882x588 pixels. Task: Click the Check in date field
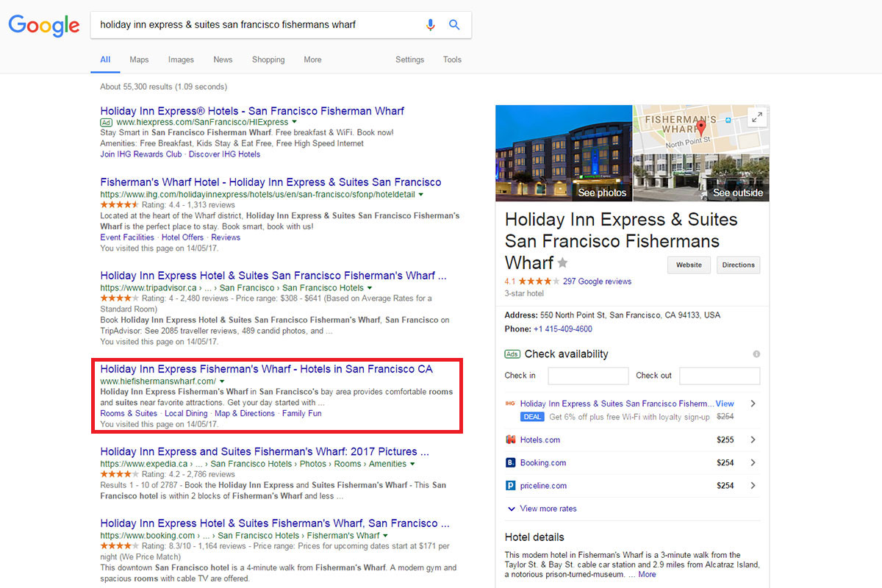click(x=588, y=376)
